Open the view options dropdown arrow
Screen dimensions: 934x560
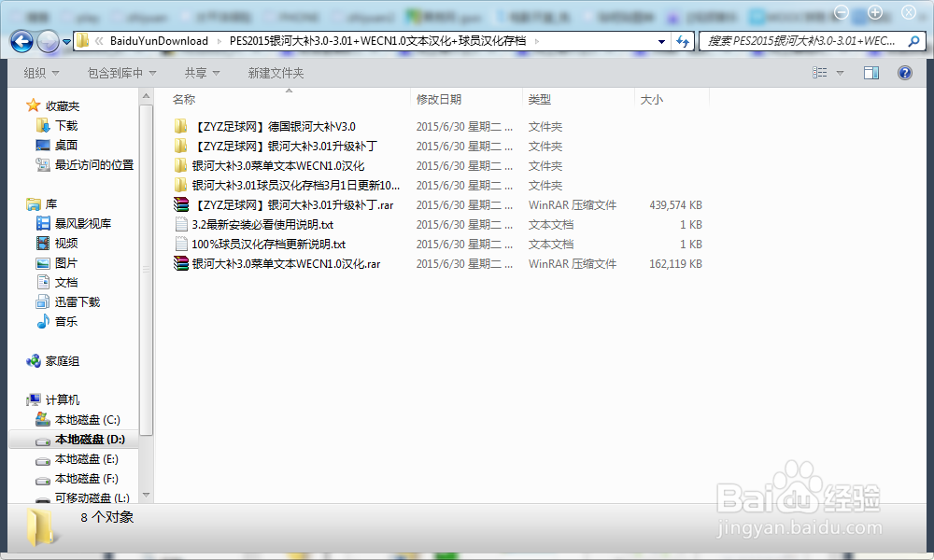[840, 73]
